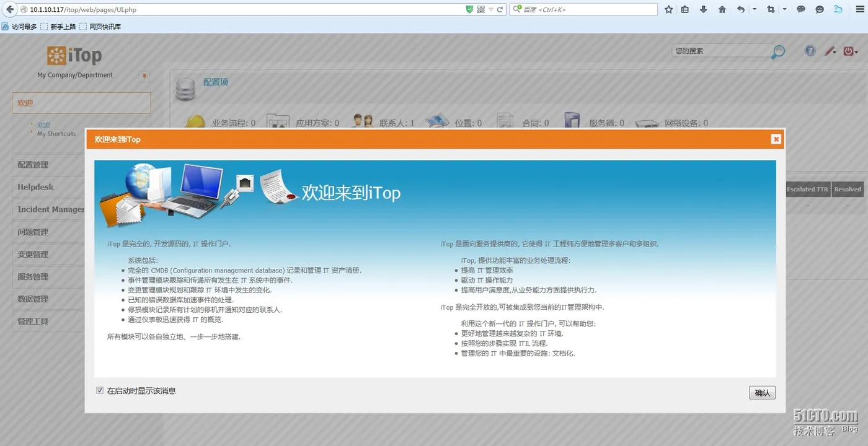Viewport: 868px width, 446px height.
Task: Expand the 服务管理 menu
Action: coord(48,276)
